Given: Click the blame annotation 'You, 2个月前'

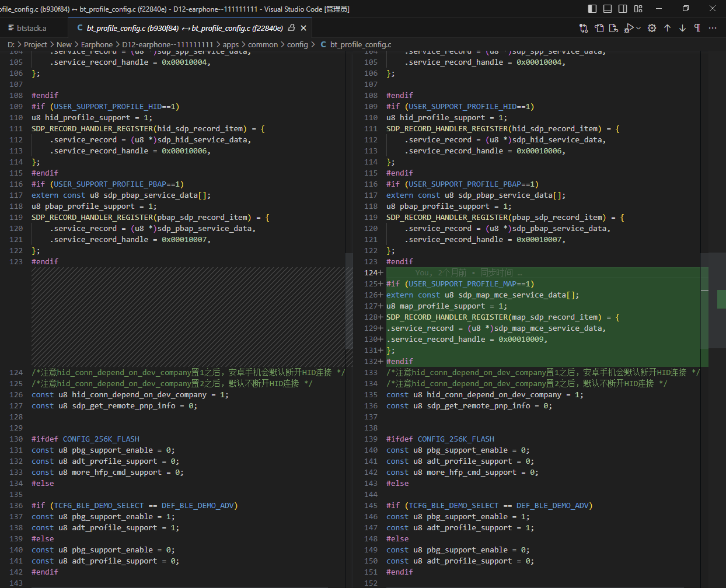Looking at the screenshot, I should (x=441, y=272).
